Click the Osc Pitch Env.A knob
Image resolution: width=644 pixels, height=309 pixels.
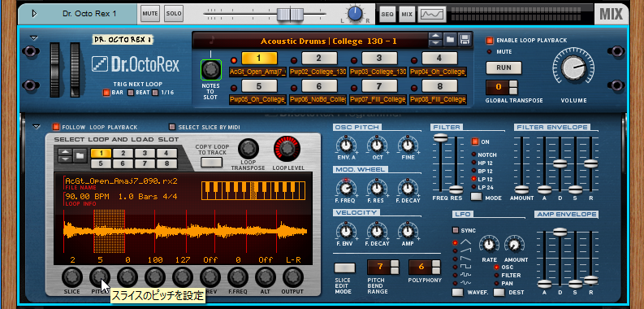pyautogui.click(x=346, y=146)
